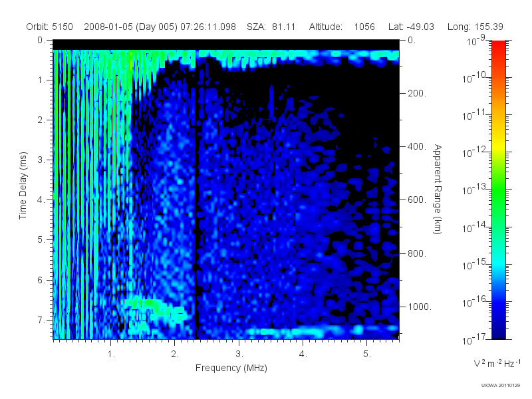The width and height of the screenshot is (532, 399).
Task: Click the 'Long: 155.39' text
Action: pyautogui.click(x=475, y=27)
